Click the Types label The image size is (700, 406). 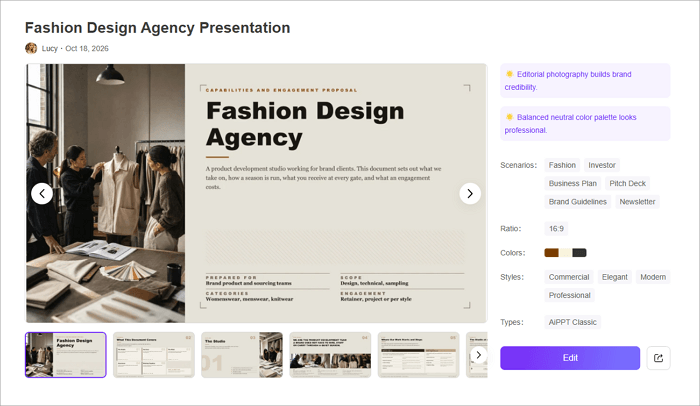coord(512,322)
